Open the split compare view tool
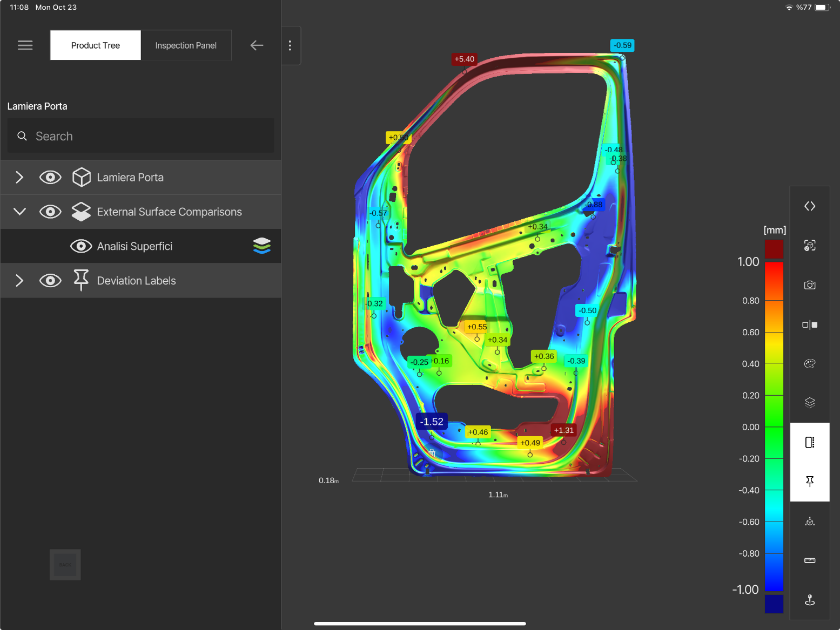 [810, 324]
